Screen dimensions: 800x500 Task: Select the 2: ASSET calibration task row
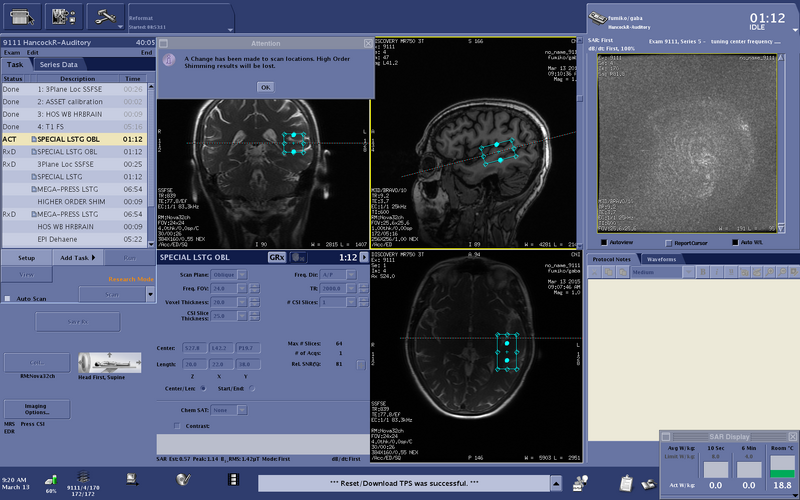(x=74, y=102)
